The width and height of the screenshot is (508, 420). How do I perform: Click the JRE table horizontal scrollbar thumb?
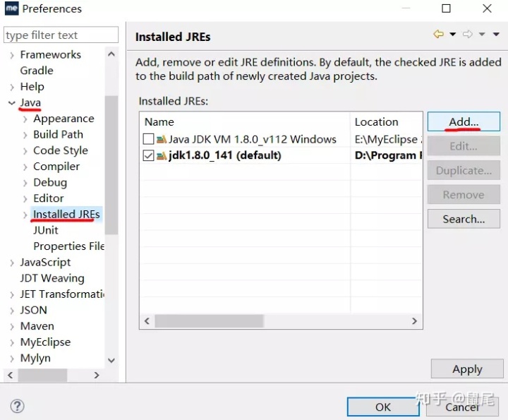209,321
